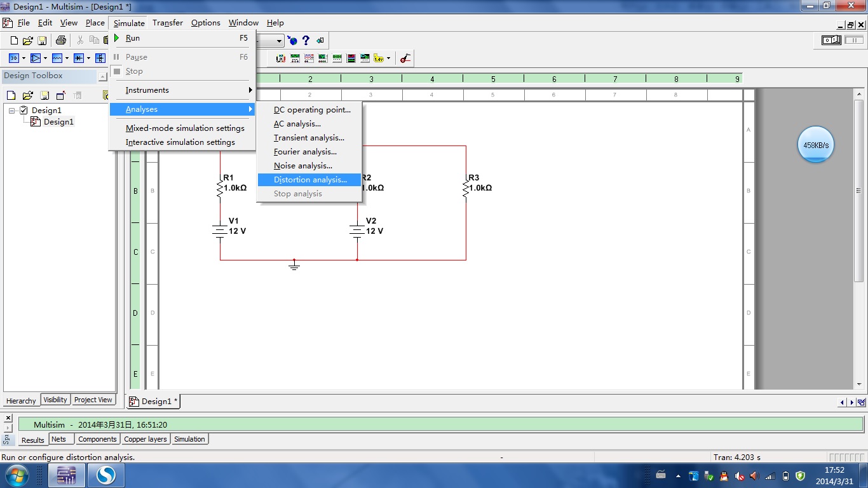
Task: Click the second instrument icon in instruments toolbar
Action: click(295, 58)
